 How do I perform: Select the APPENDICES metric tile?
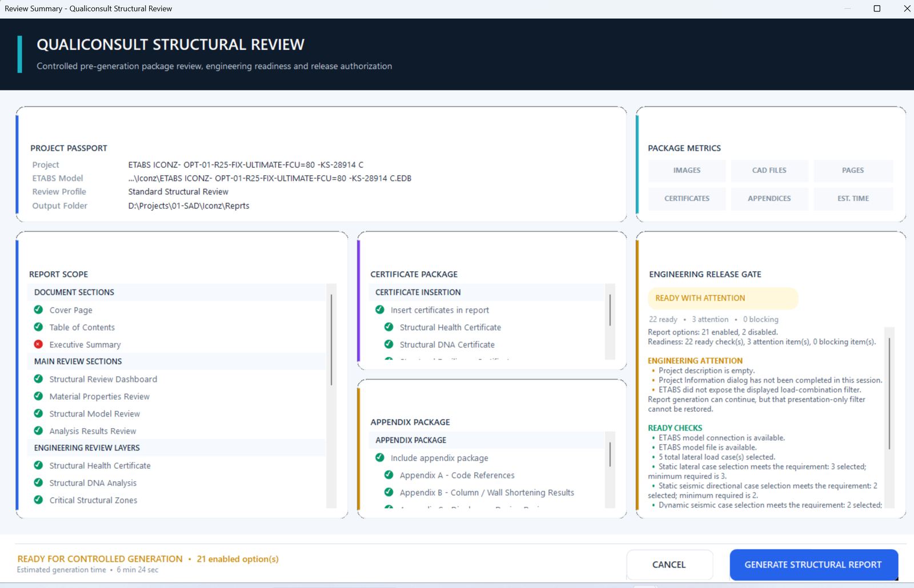769,198
